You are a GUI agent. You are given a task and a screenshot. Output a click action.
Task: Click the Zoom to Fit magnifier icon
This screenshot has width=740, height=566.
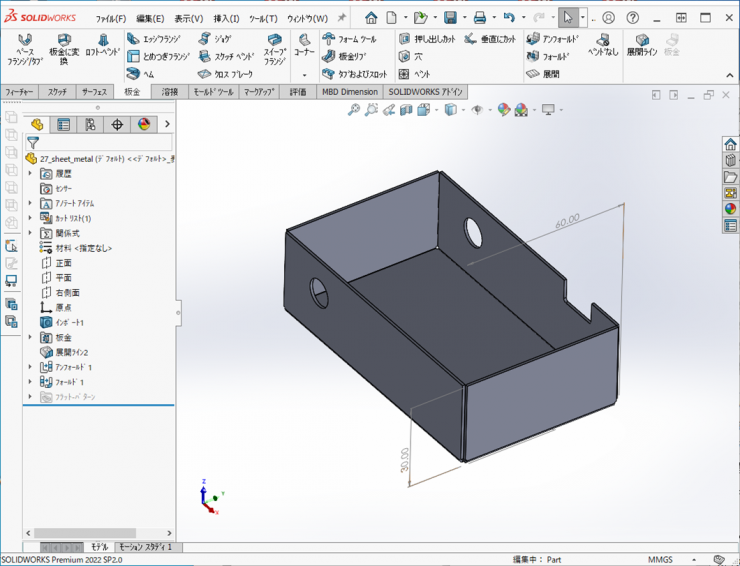(x=354, y=110)
